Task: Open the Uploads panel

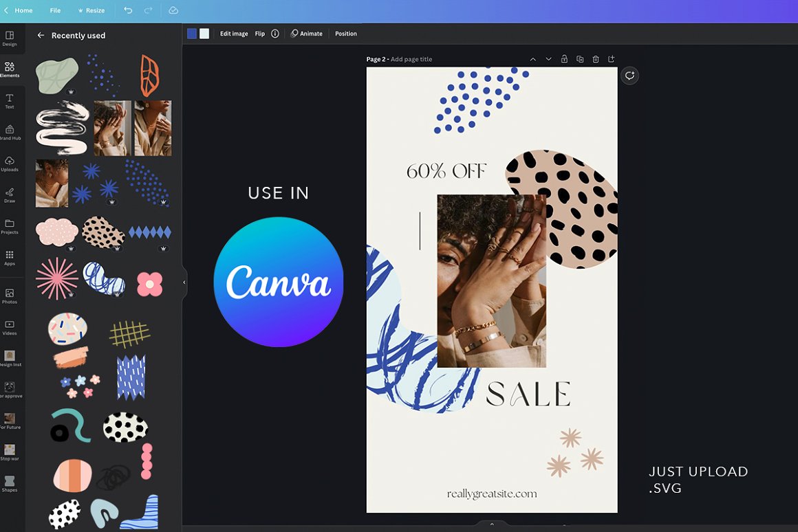Action: 10,164
